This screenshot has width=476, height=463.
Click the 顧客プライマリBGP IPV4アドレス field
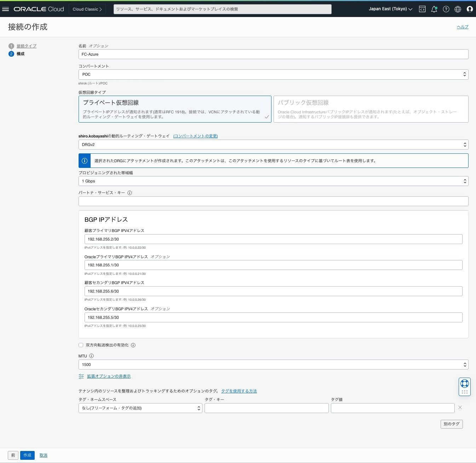[x=273, y=239]
